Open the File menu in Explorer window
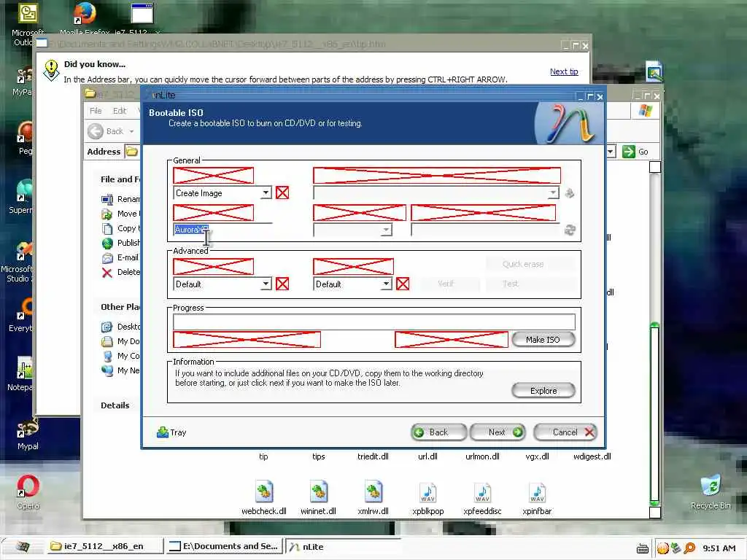This screenshot has height=560, width=747. [x=96, y=111]
